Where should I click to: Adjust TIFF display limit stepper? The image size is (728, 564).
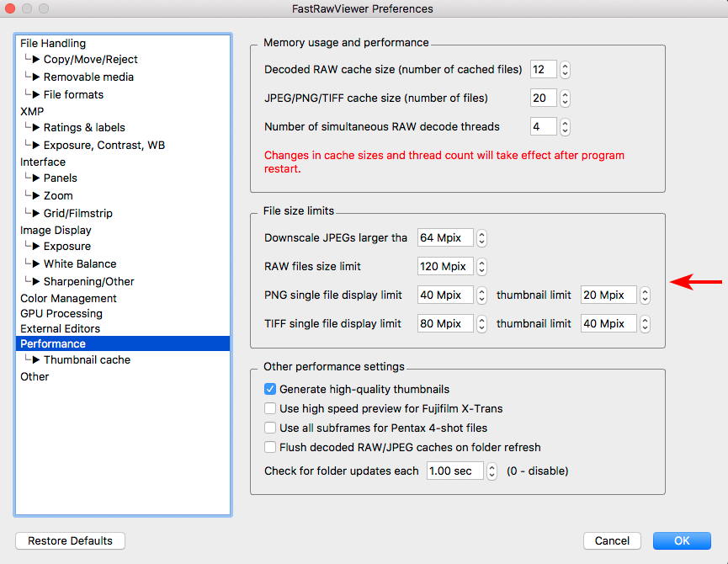coord(482,324)
